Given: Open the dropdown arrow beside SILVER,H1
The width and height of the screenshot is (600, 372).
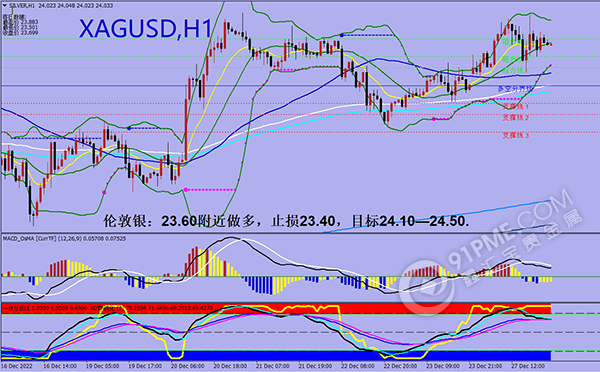Looking at the screenshot, I should click(5, 6).
